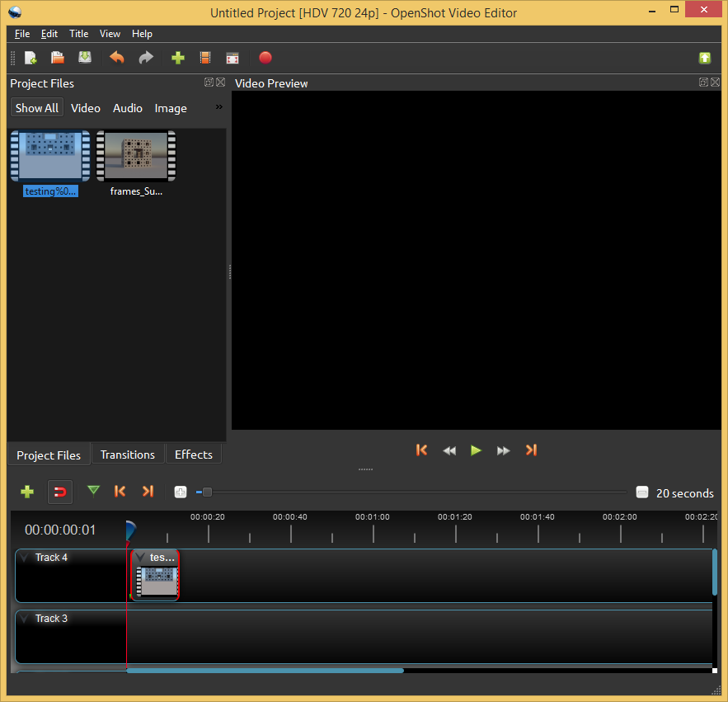Switch to the Transitions tab
This screenshot has width=728, height=702.
tap(128, 455)
